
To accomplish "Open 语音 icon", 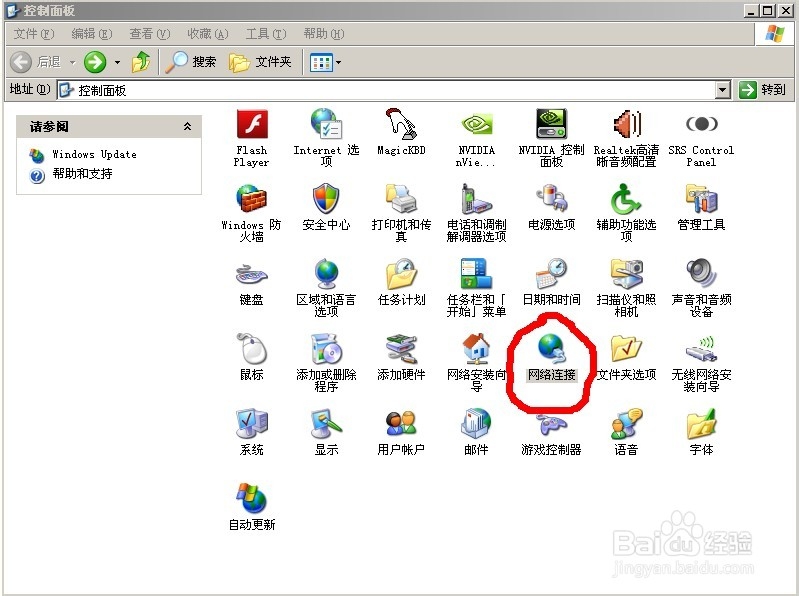I will tap(626, 423).
